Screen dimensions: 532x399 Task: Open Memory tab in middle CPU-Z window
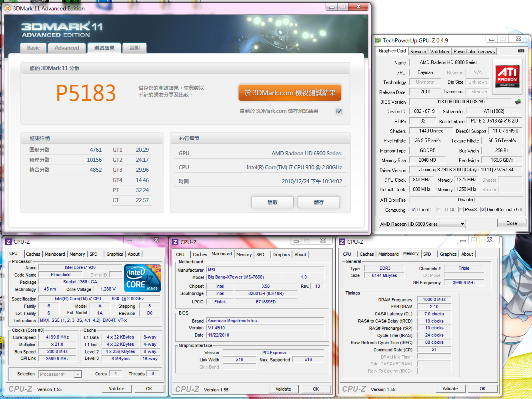pos(244,255)
